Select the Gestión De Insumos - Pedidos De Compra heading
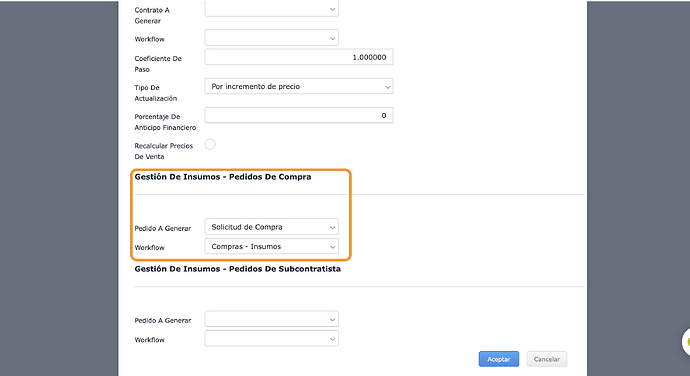690x376 pixels. coord(223,177)
